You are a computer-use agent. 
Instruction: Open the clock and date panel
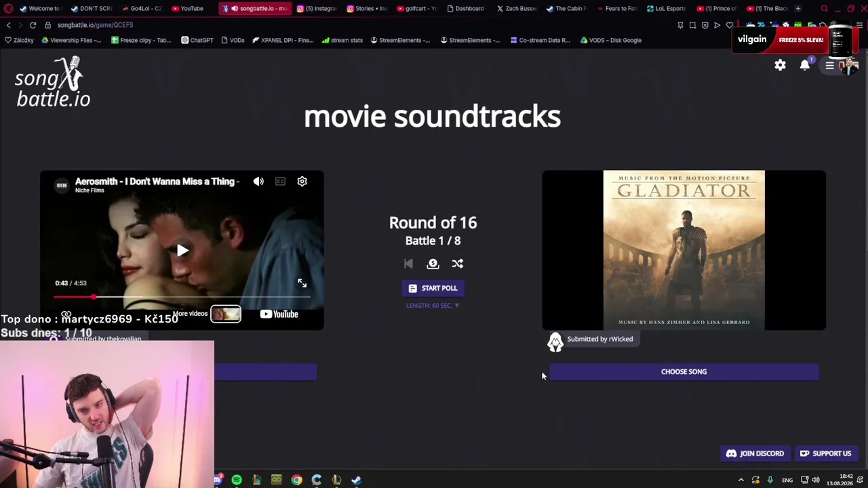(840, 480)
